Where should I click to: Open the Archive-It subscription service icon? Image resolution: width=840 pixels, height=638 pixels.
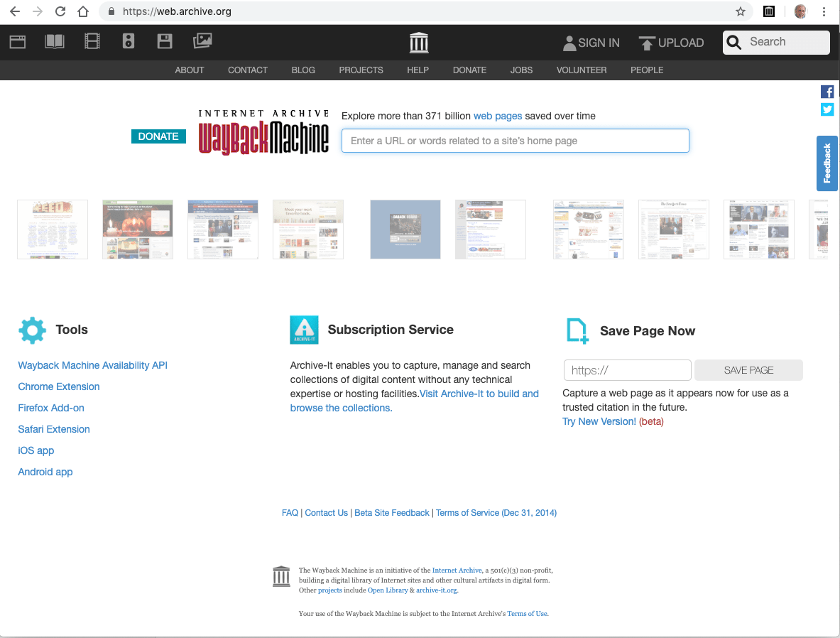click(304, 330)
